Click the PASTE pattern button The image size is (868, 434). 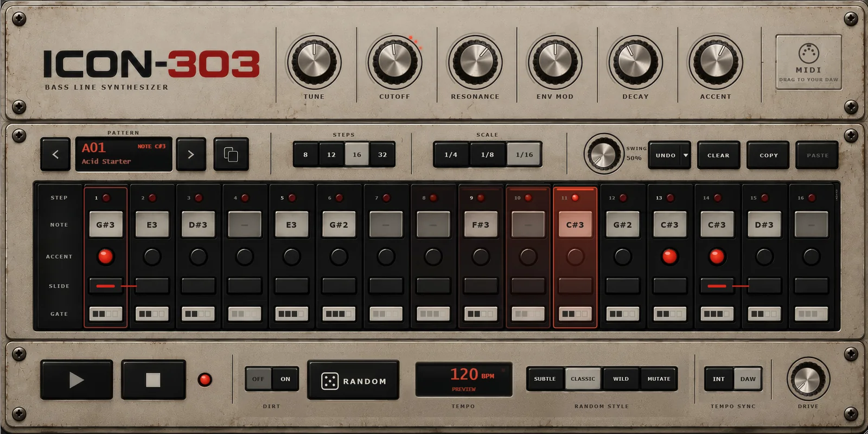click(x=817, y=155)
